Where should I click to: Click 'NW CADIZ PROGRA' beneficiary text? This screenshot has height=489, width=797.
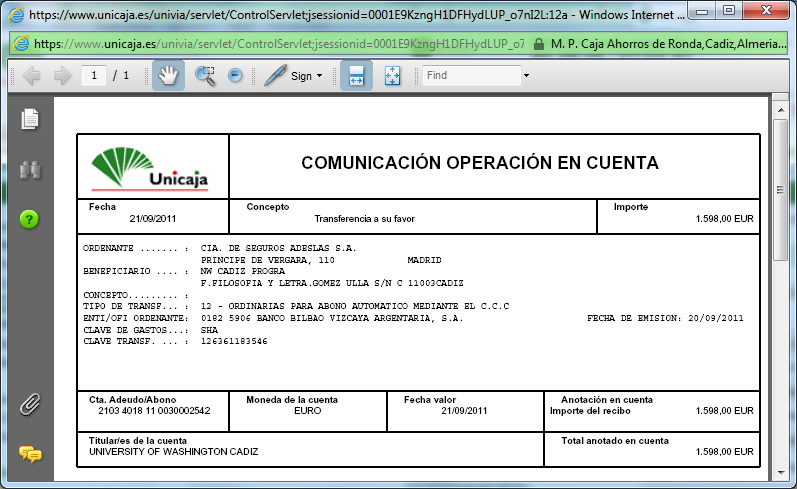click(x=242, y=271)
